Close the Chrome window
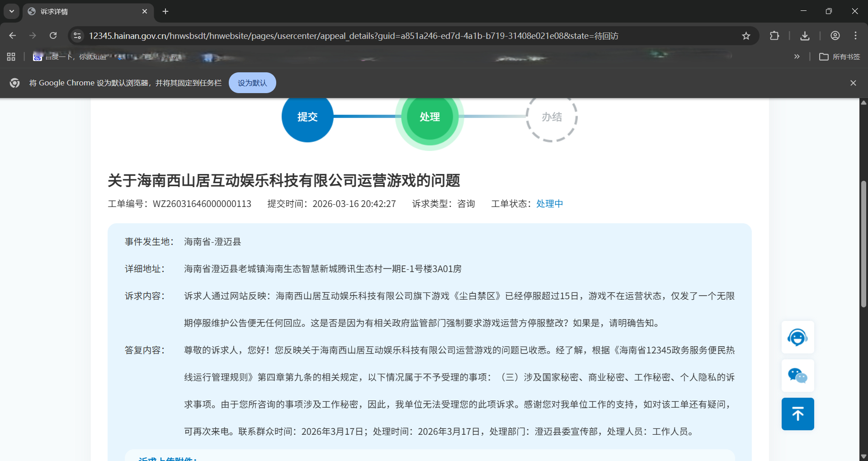 [854, 11]
